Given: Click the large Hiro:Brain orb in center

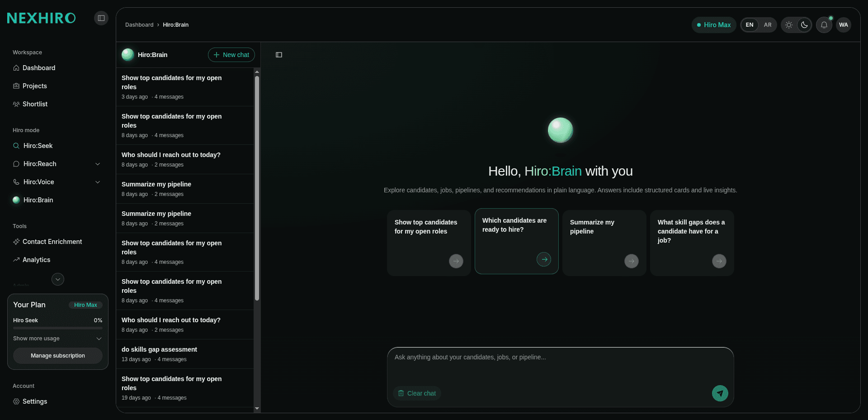Looking at the screenshot, I should coord(561,130).
